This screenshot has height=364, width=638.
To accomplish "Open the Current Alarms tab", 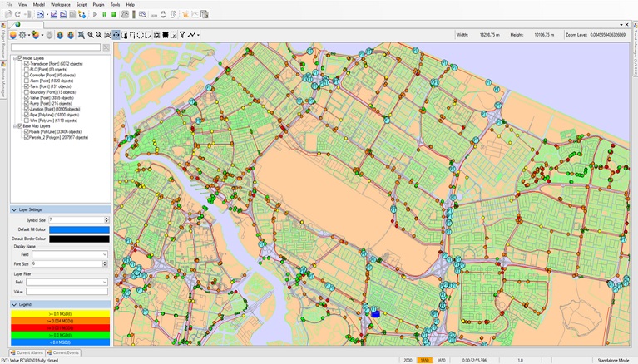I will [x=29, y=352].
